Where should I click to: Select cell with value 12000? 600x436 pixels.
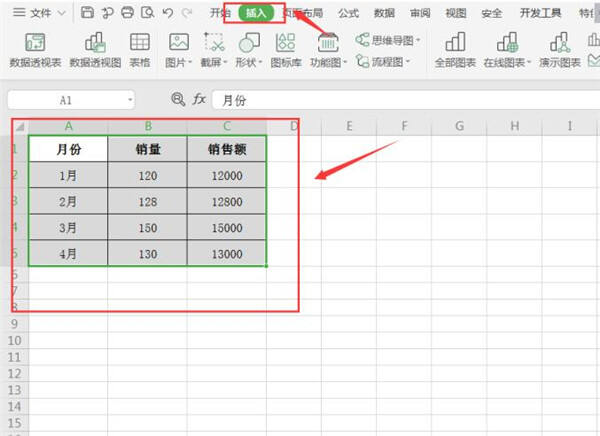227,175
